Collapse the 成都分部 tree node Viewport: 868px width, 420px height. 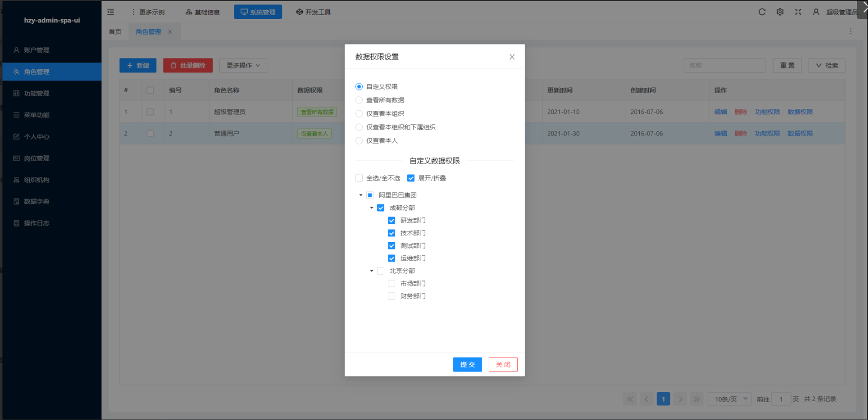(372, 208)
